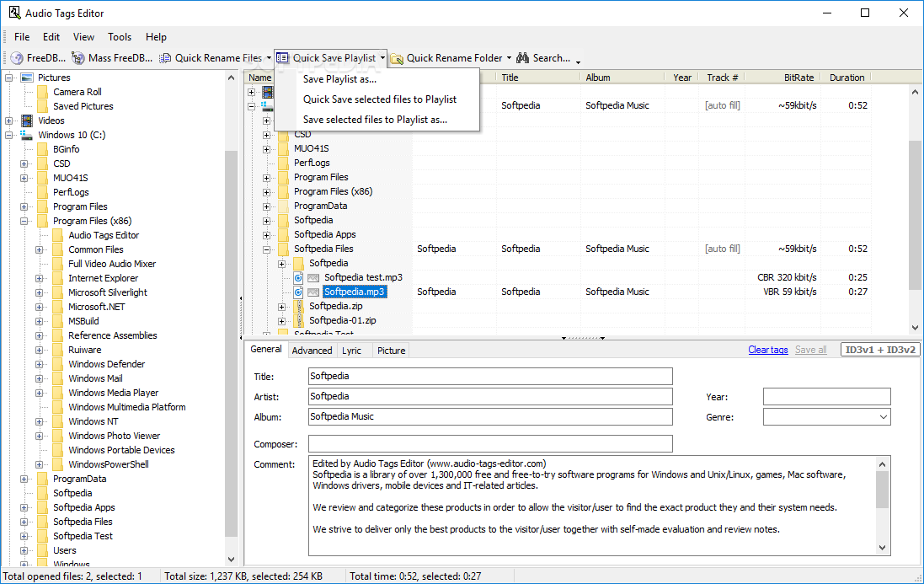Choose 'Save Playlist as...' from the menu
Screen dimensions: 924x584
tap(339, 79)
